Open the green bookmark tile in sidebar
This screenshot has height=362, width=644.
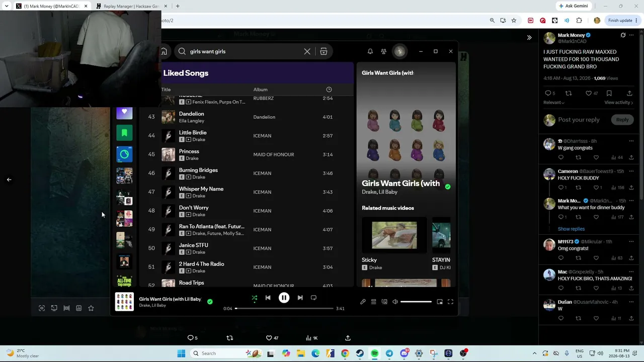[124, 133]
